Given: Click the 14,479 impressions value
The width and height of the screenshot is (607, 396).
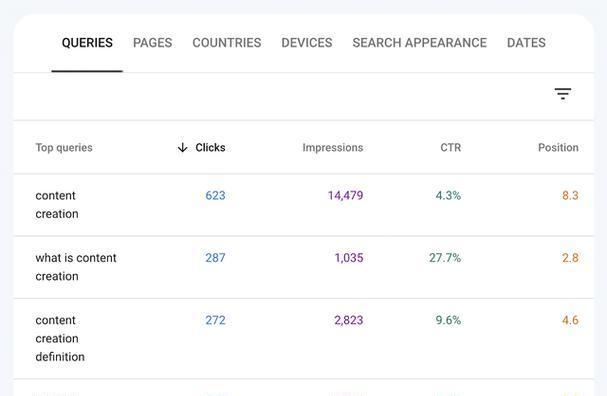Looking at the screenshot, I should point(346,195).
